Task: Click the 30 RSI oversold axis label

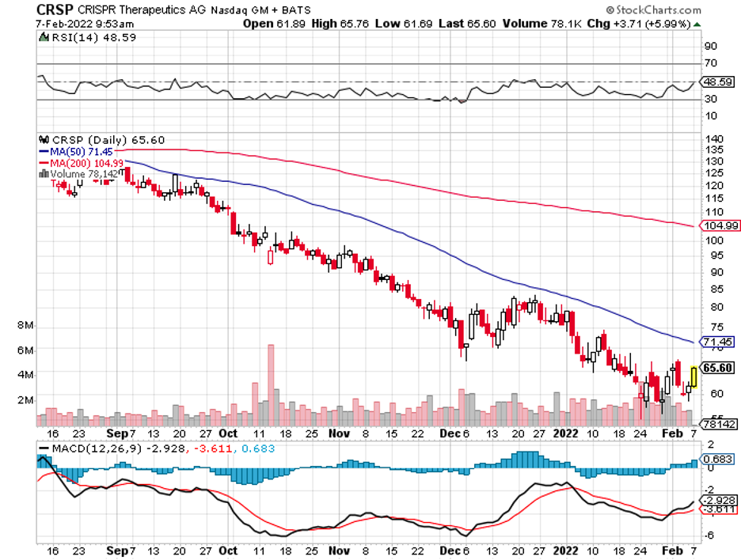Action: (x=711, y=99)
